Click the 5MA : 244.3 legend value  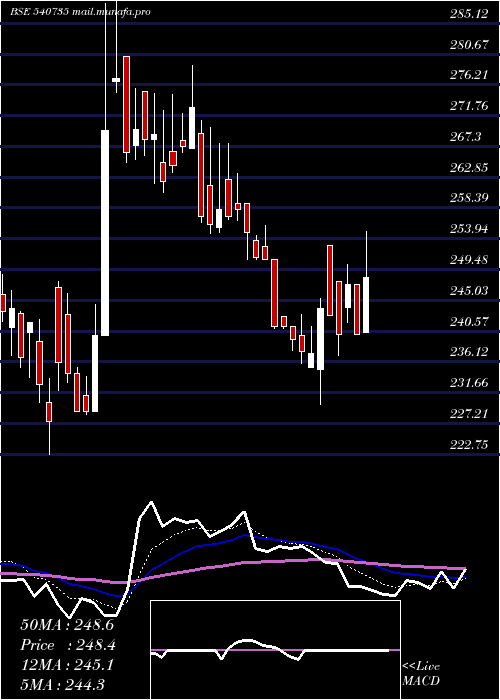point(62,684)
